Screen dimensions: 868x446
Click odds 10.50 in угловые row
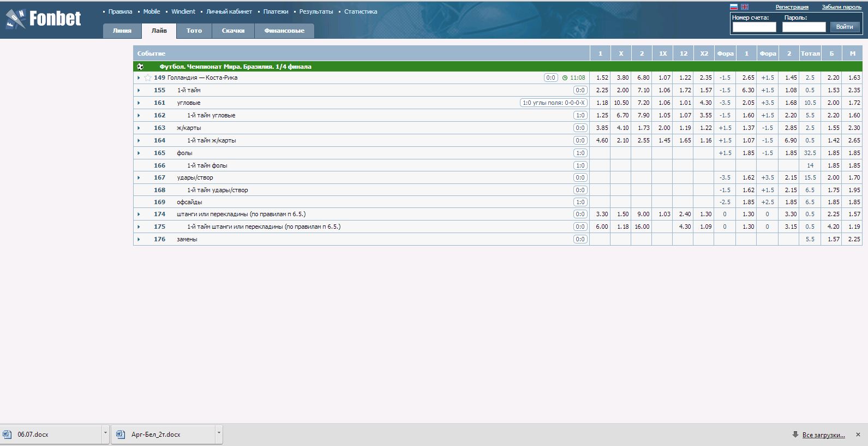621,103
